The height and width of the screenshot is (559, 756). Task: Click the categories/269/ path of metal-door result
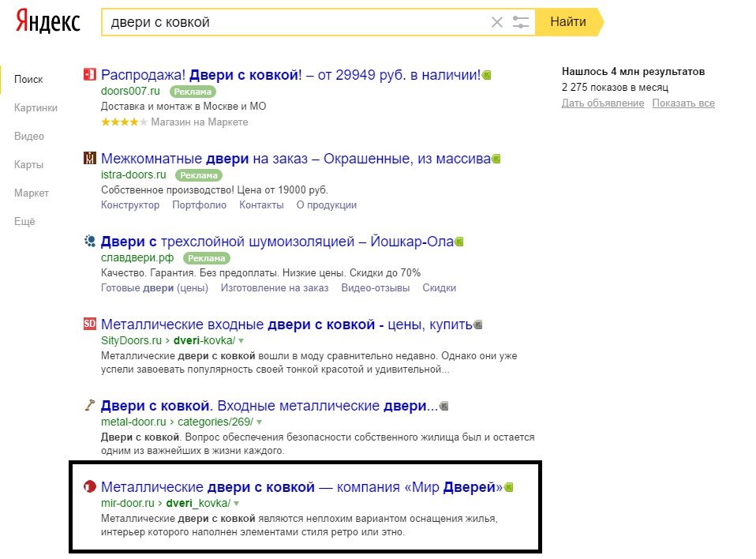click(215, 422)
